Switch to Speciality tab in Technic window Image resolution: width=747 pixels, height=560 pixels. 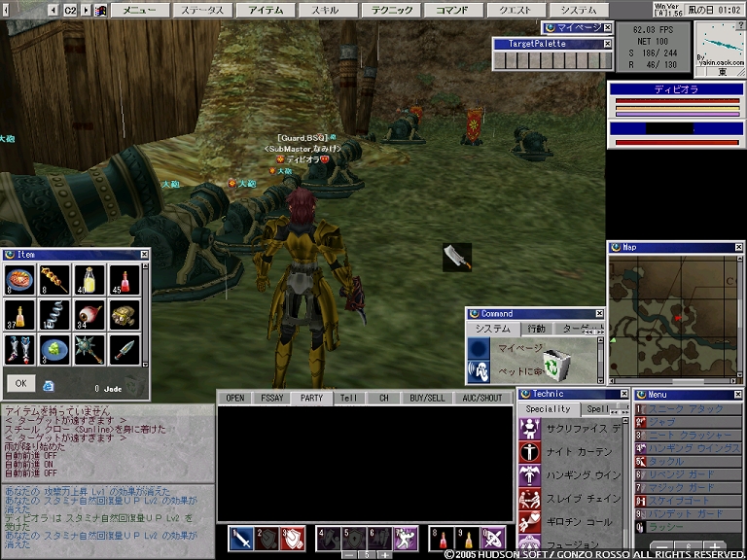pyautogui.click(x=549, y=409)
